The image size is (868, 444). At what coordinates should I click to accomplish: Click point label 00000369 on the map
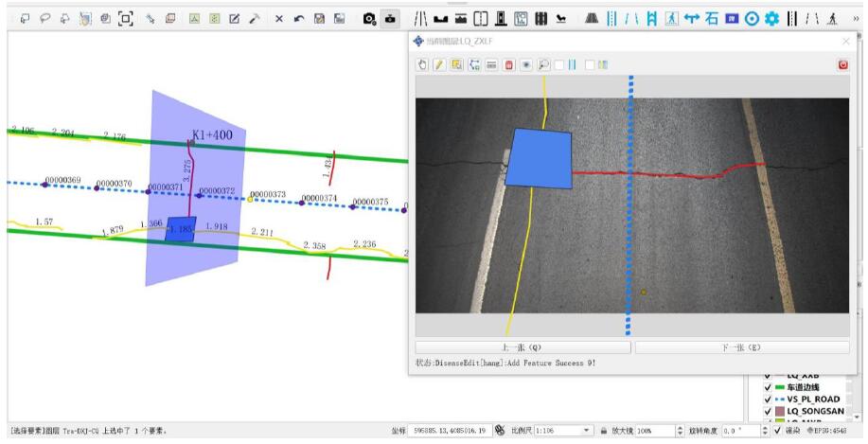62,180
